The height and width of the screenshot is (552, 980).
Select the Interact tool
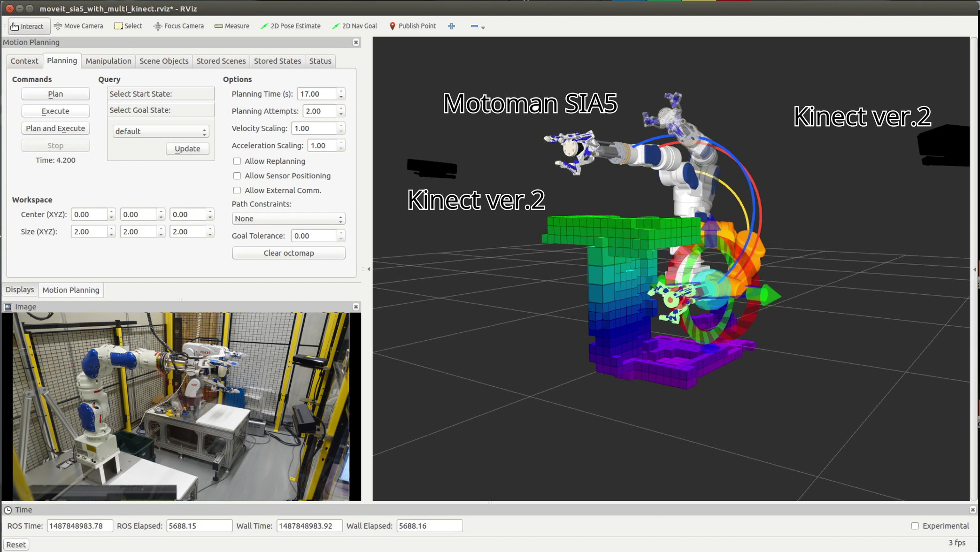click(29, 26)
